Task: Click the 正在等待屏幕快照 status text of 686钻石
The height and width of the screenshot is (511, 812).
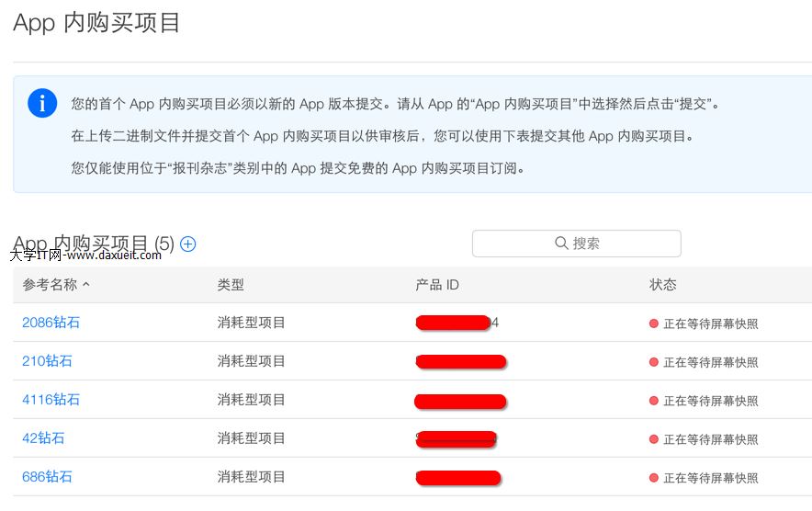Action: [x=711, y=478]
